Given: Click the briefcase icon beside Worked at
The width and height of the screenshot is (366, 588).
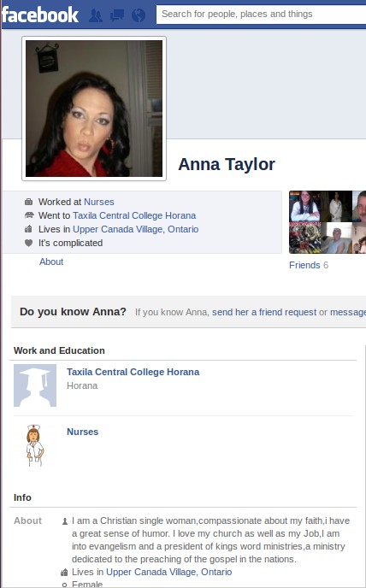Looking at the screenshot, I should [28, 202].
